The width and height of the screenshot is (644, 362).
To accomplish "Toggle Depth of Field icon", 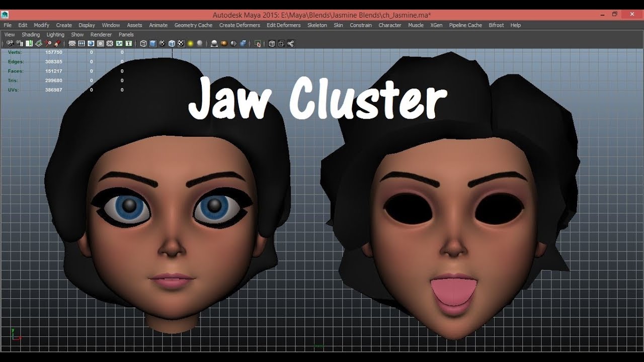I will tap(243, 44).
